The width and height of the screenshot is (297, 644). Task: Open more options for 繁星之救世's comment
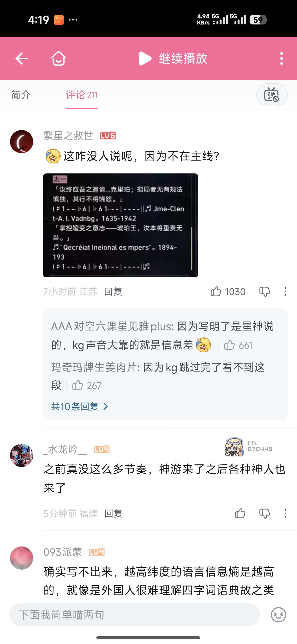(285, 292)
